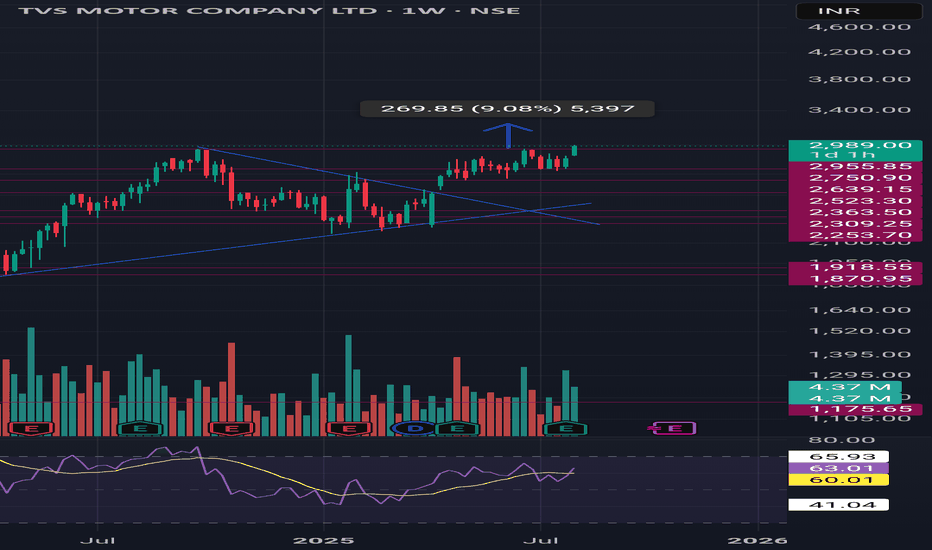Click the 2,750.90 price level label
This screenshot has height=550, width=932.
click(x=855, y=178)
